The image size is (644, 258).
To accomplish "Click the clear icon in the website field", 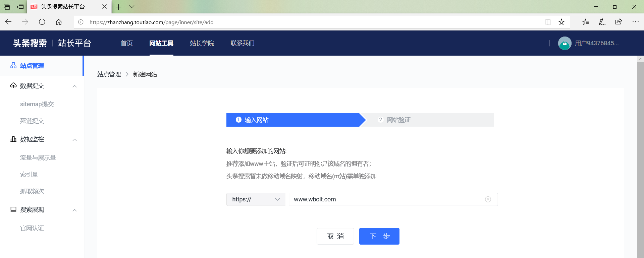I will (x=488, y=199).
